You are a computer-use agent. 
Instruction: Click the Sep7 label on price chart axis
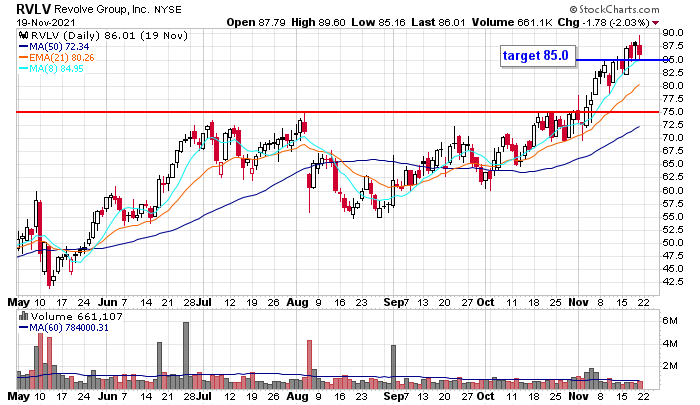tap(396, 302)
